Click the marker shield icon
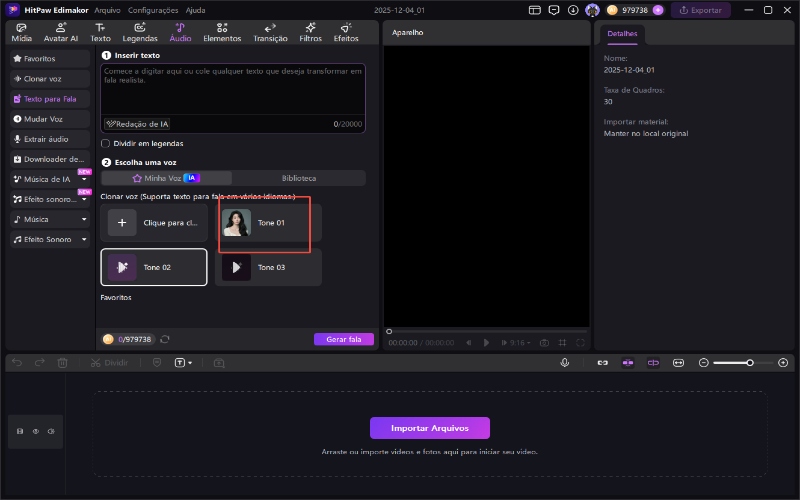This screenshot has width=800, height=500. click(157, 363)
